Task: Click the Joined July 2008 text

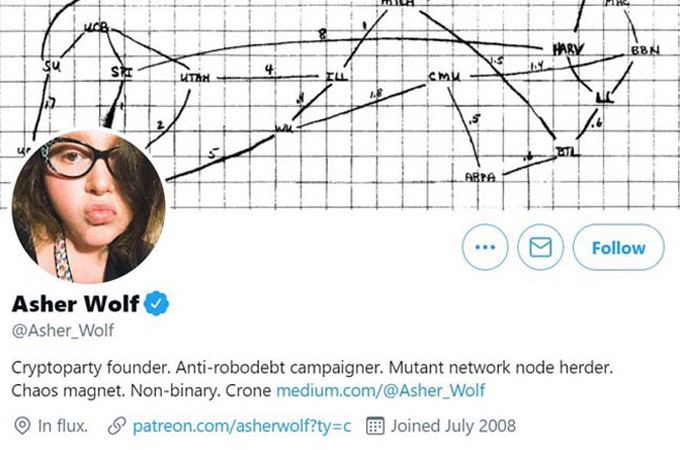Action: (x=453, y=426)
